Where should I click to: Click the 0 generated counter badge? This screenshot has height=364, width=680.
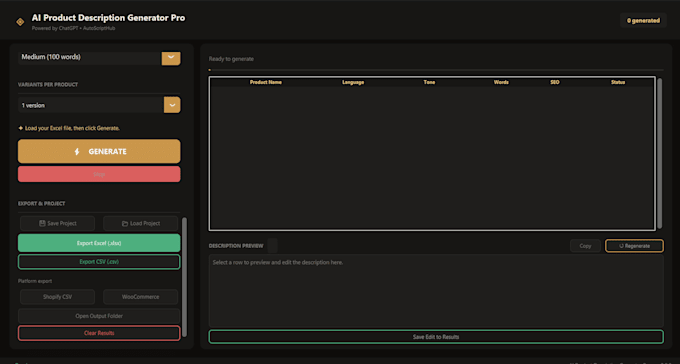point(643,20)
